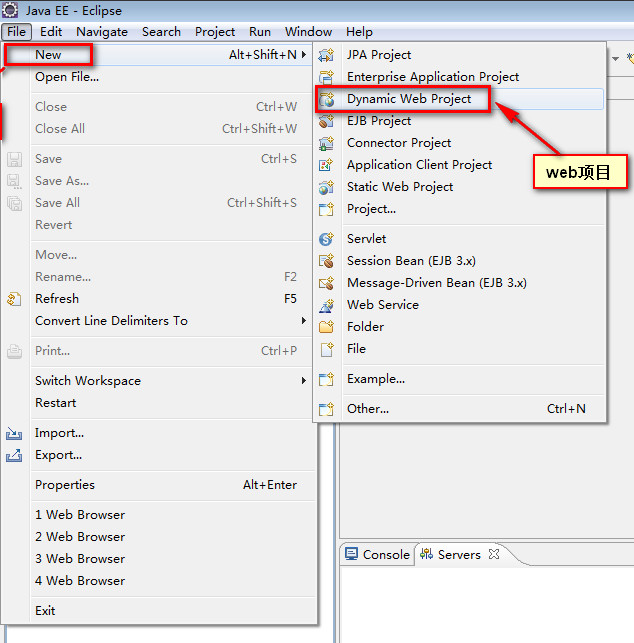Click the Servlet icon
Screen dimensions: 634x643
click(326, 239)
